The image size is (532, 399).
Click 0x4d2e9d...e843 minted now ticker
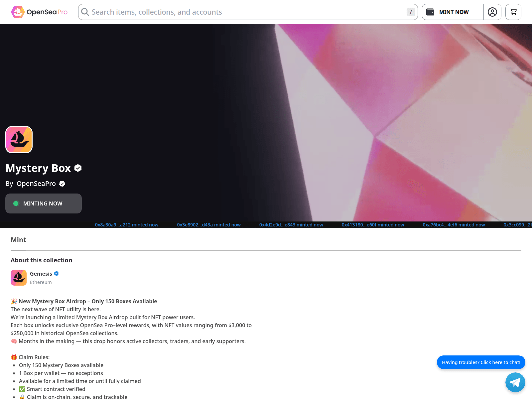click(291, 225)
